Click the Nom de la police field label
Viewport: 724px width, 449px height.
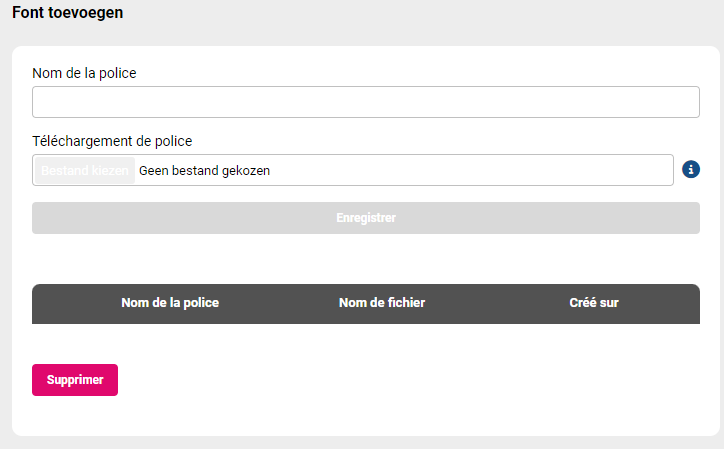click(x=84, y=73)
